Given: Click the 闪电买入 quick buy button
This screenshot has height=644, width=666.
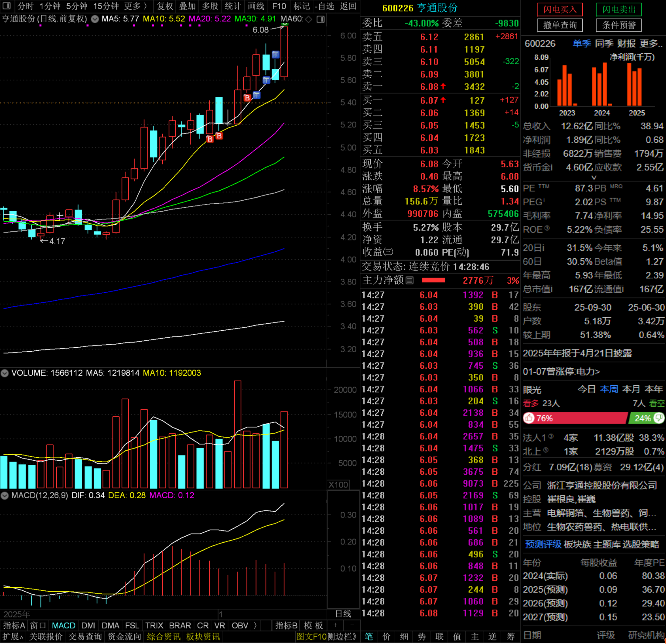Looking at the screenshot, I should pos(560,9).
